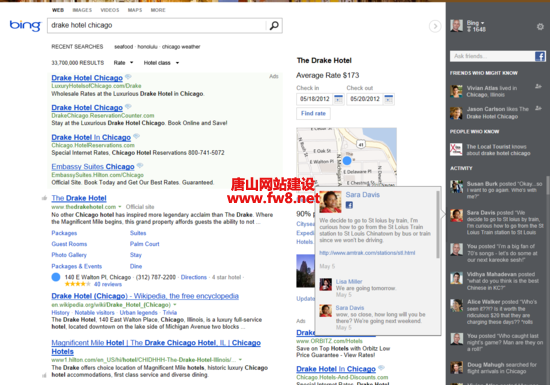Click the Find rate button
Viewport: 550px width, 385px height.
tap(313, 113)
